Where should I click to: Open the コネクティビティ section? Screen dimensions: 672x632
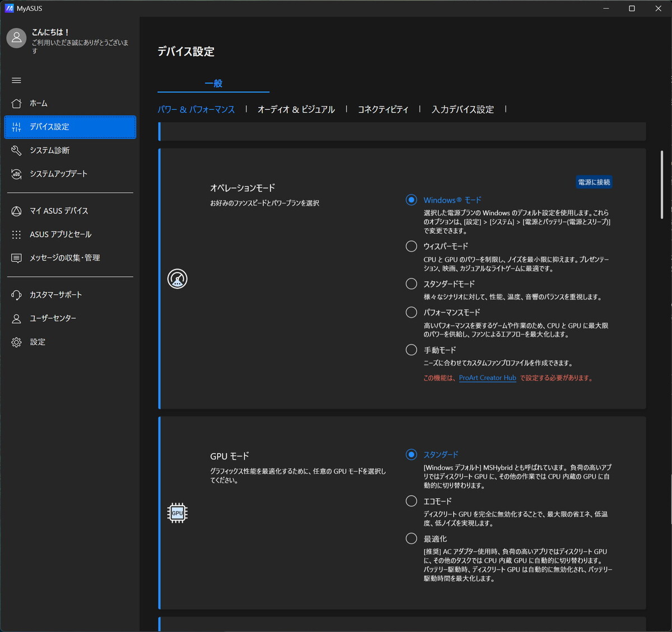point(383,109)
